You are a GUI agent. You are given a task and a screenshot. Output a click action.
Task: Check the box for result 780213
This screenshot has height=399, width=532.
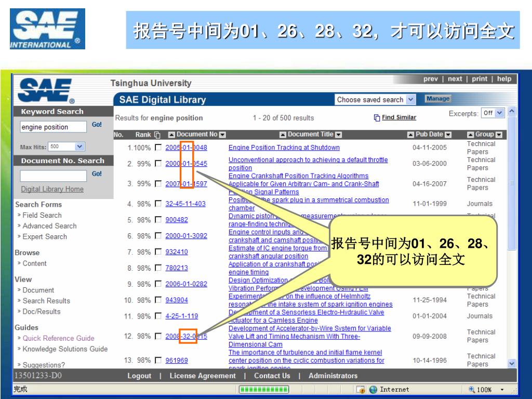(x=158, y=268)
